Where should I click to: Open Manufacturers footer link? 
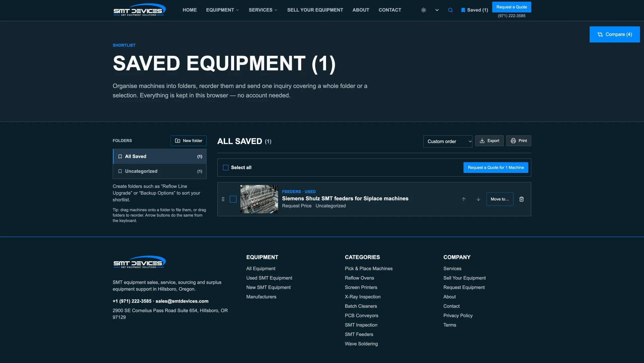coord(261,297)
